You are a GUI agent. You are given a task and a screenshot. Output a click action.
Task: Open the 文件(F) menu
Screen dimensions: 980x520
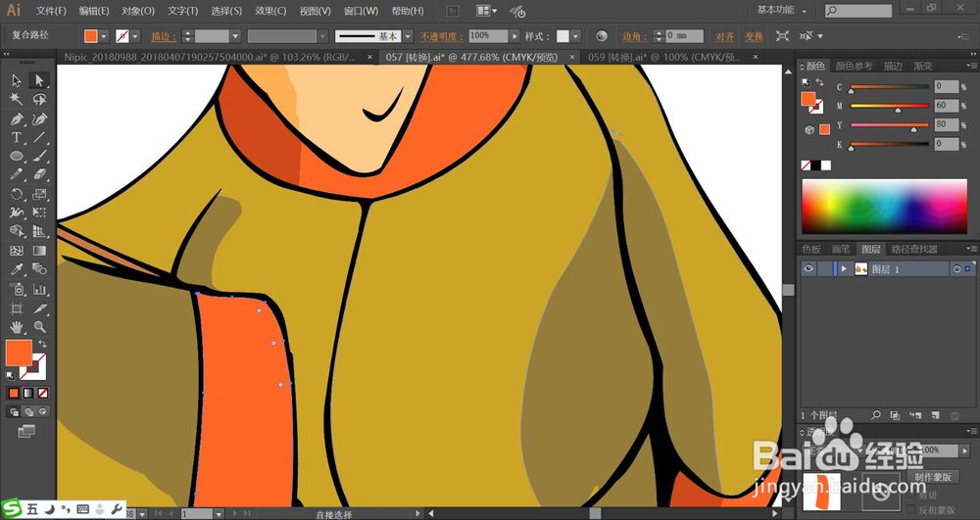click(x=51, y=11)
